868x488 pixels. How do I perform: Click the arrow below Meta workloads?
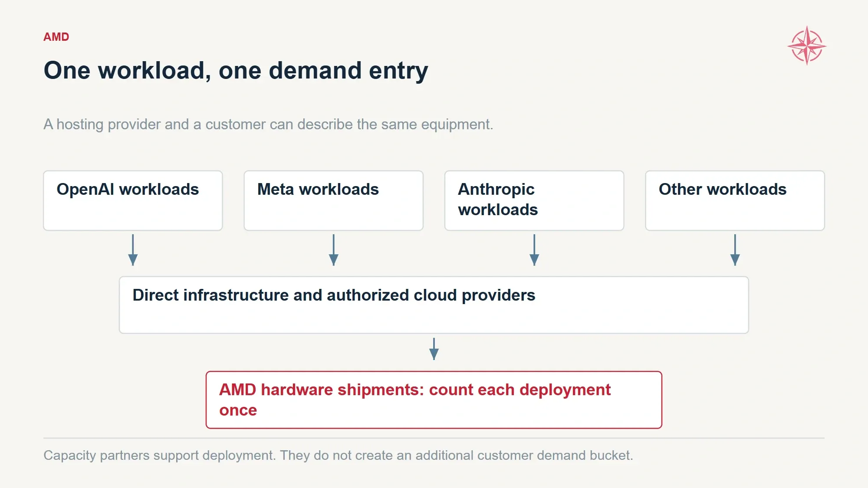pos(333,250)
